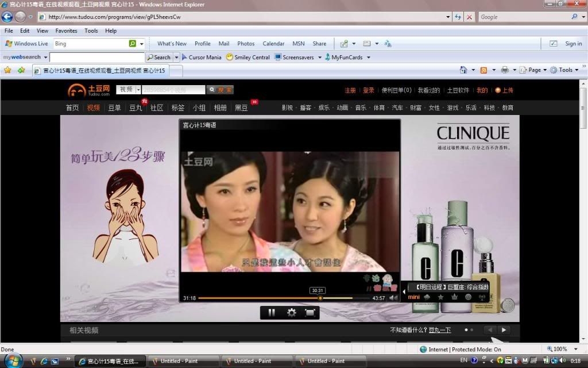
Task: Open the Page dropdown in command bar
Action: pos(533,70)
